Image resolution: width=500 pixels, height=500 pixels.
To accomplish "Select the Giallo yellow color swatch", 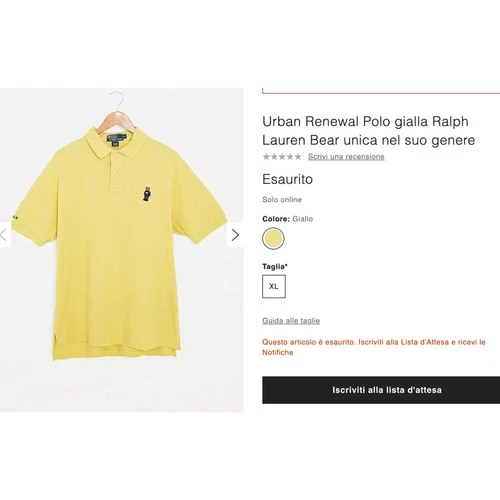I will pyautogui.click(x=273, y=238).
